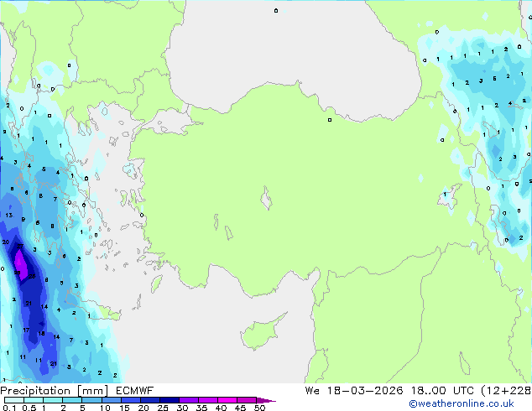Screen dimensions: 532x411
Task: Click the "ECMWF" model label
Action: 135,391
